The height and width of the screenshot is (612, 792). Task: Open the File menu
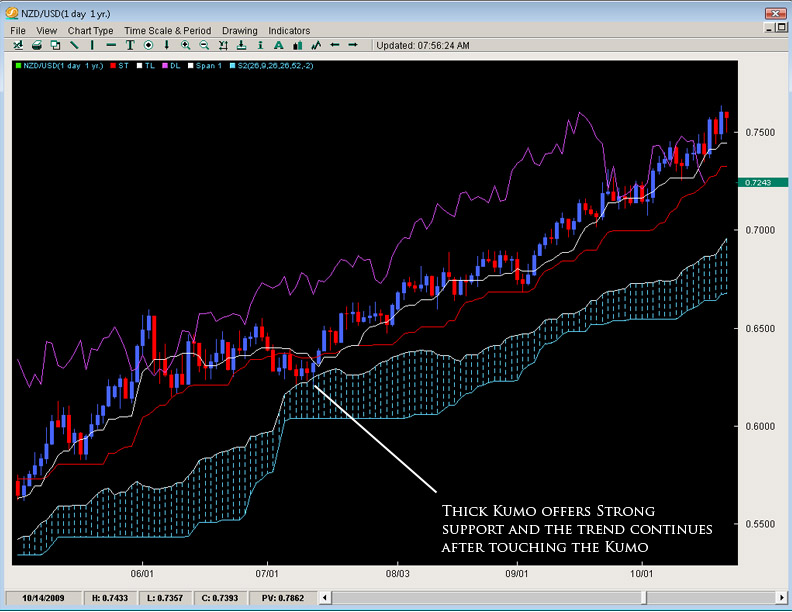click(18, 31)
